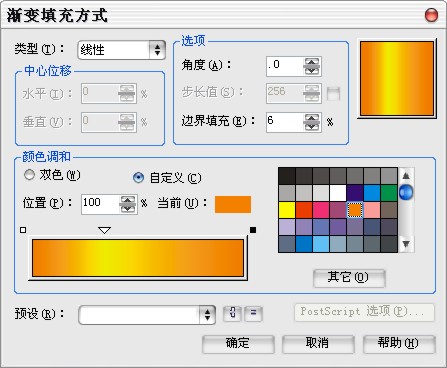Click the 当前 current color swatch
Viewport: 447px width, 368px height.
pyautogui.click(x=233, y=204)
